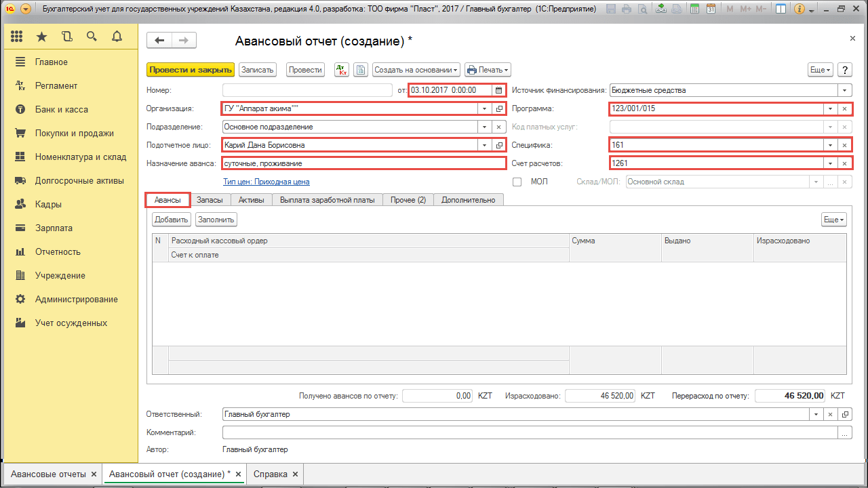This screenshot has width=868, height=488.
Task: Open Favorites with the star icon
Action: coord(42,37)
